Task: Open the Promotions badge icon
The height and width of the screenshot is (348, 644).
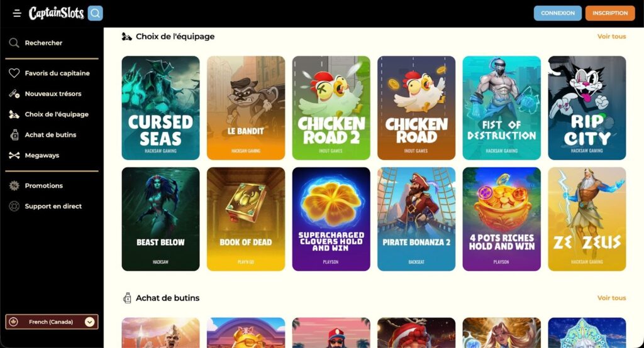Action: (14, 185)
